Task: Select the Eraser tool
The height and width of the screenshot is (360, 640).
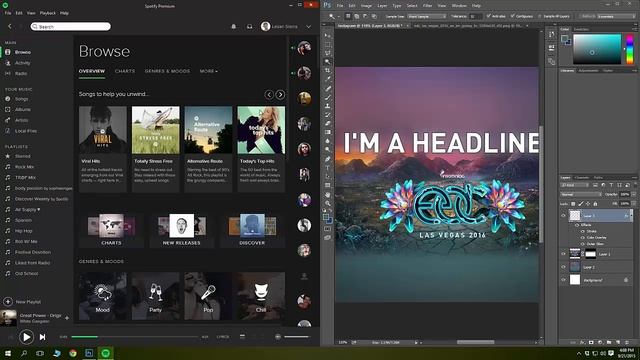Action: (328, 123)
